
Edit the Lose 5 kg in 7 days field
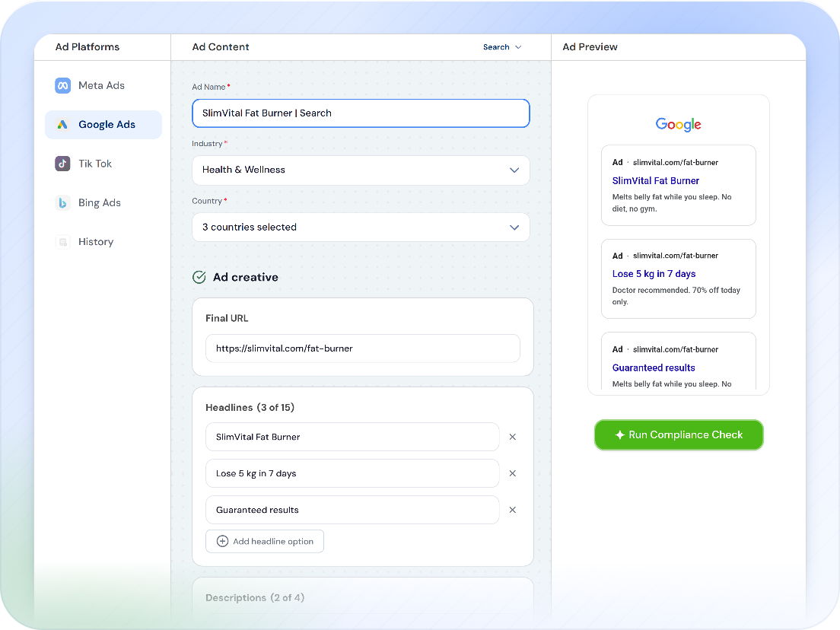[x=352, y=473]
